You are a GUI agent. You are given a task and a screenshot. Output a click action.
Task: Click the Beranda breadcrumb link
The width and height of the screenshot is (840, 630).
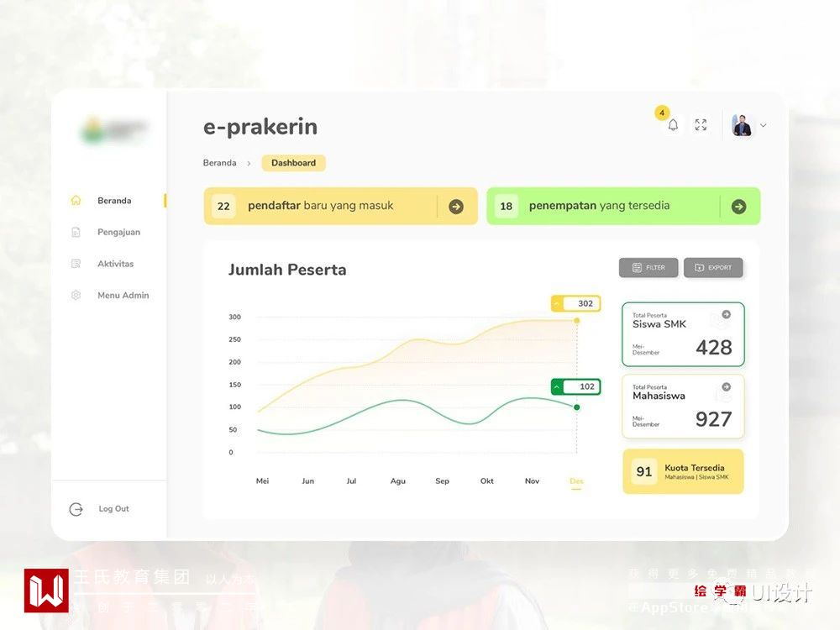pyautogui.click(x=219, y=163)
